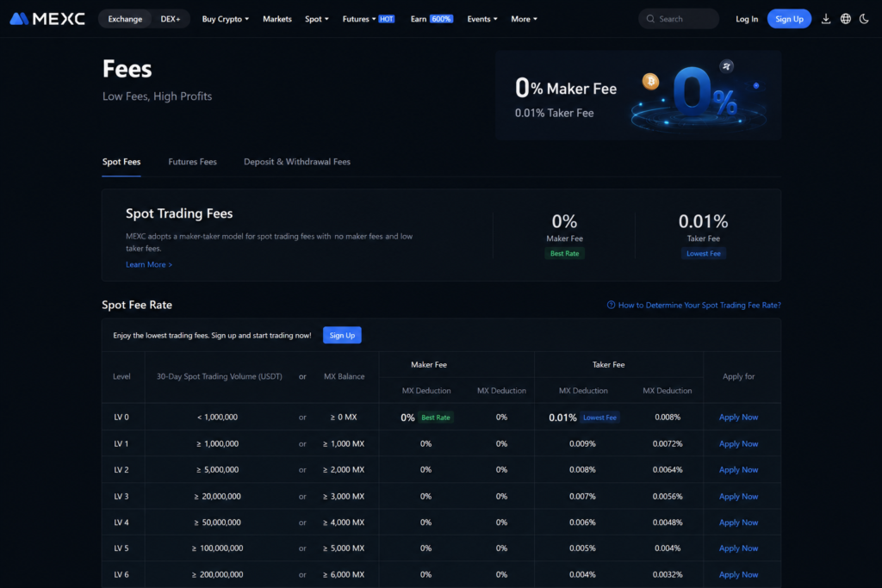882x588 pixels.
Task: Click the Taker Fee column header
Action: point(609,365)
